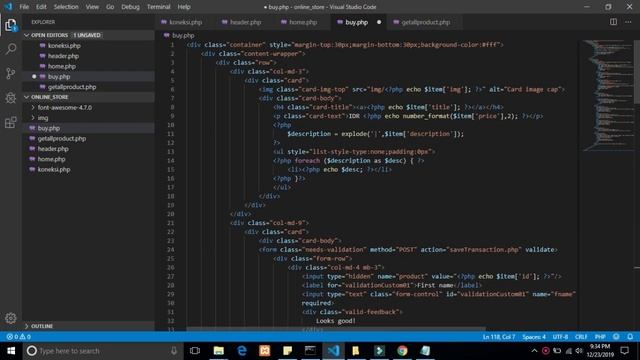Open the Help menu
640x360 pixels.
coord(184,7)
